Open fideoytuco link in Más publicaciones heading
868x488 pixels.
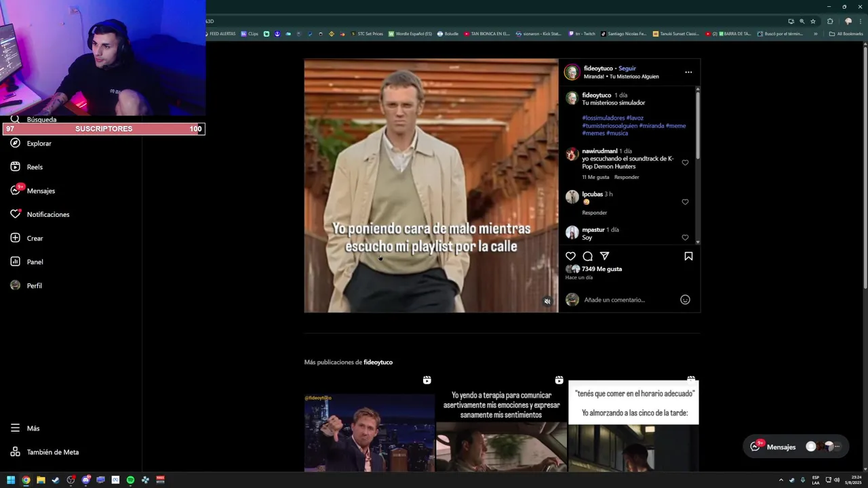378,362
